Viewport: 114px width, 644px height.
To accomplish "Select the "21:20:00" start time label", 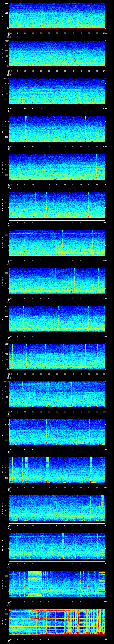I will [x=9, y=223].
